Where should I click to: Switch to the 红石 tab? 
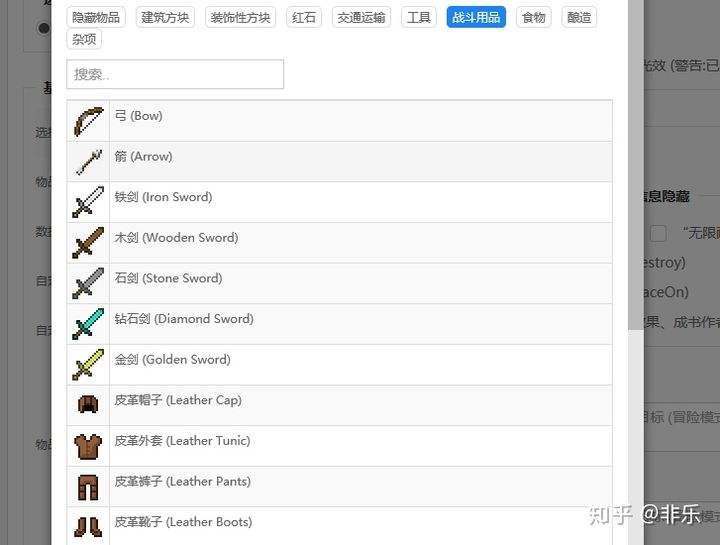[x=304, y=17]
